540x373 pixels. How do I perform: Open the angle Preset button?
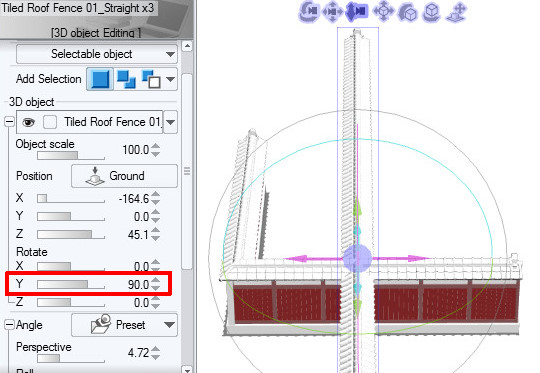[x=124, y=325]
